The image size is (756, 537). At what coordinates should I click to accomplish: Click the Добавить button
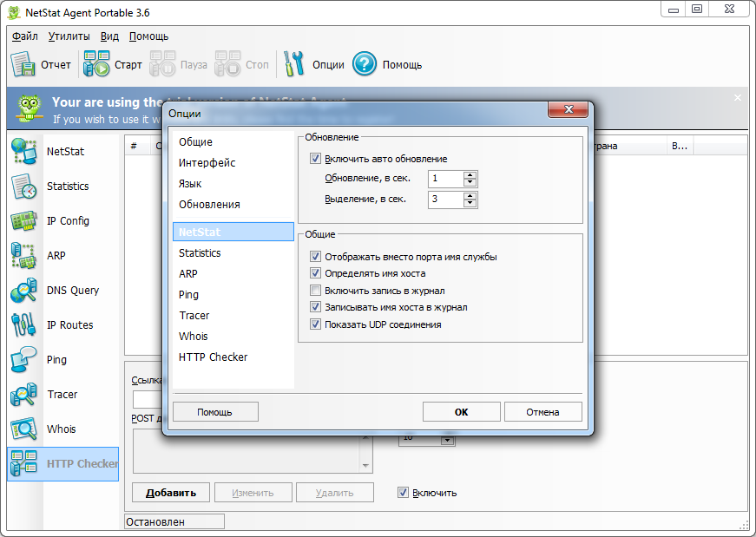pyautogui.click(x=171, y=492)
